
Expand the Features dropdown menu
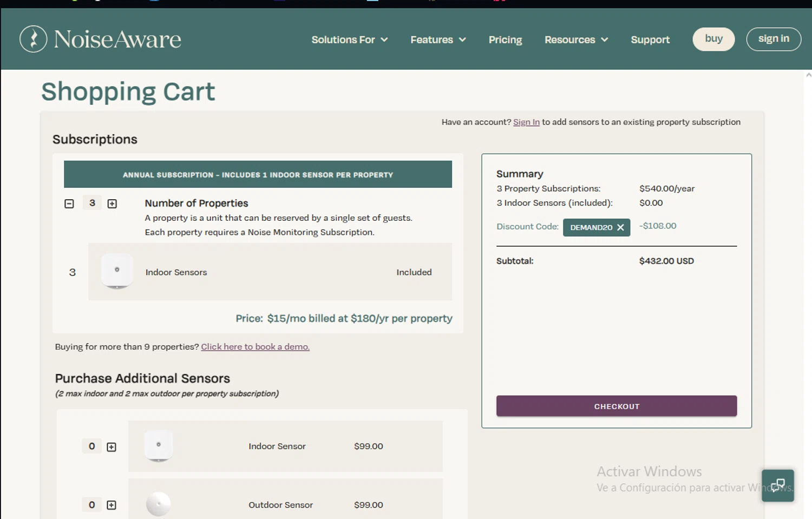438,40
